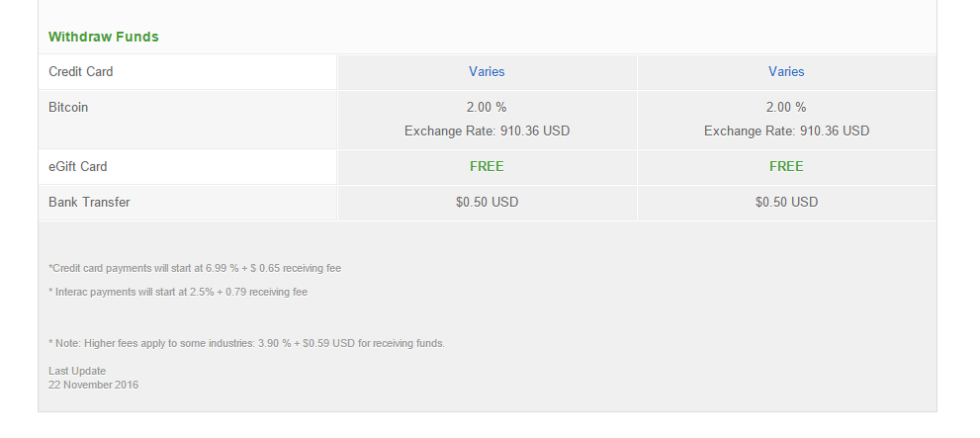Open the first Credit Card Varies link
Image resolution: width=980 pixels, height=438 pixels.
click(487, 72)
